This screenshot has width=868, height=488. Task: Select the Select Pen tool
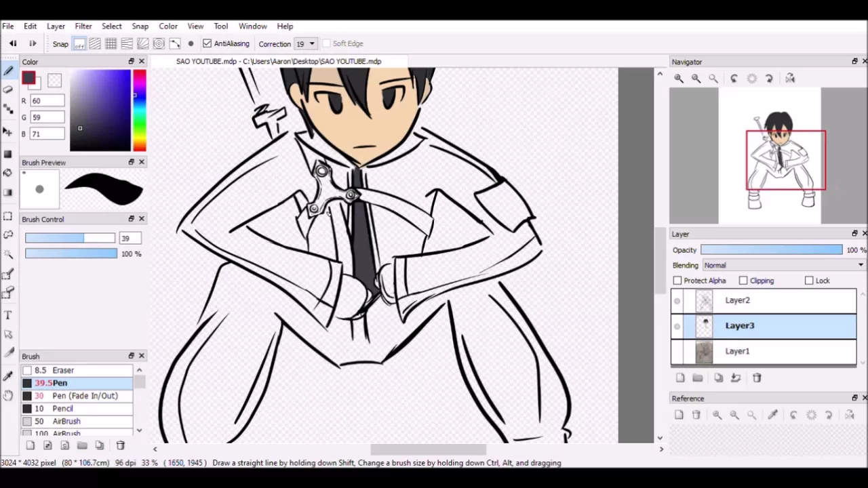[x=8, y=274]
